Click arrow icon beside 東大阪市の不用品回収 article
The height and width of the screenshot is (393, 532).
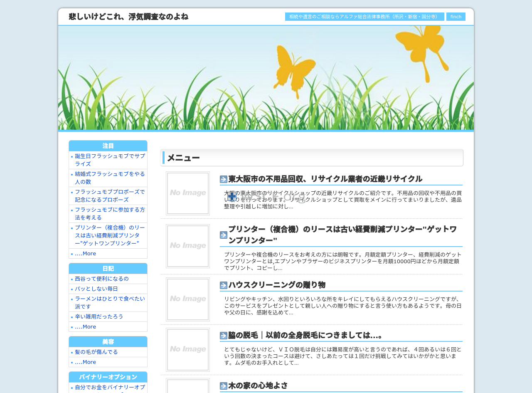tap(224, 179)
